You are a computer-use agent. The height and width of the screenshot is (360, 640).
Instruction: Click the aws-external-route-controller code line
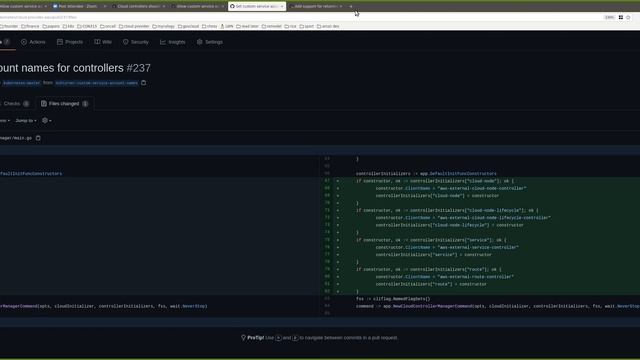pyautogui.click(x=444, y=277)
